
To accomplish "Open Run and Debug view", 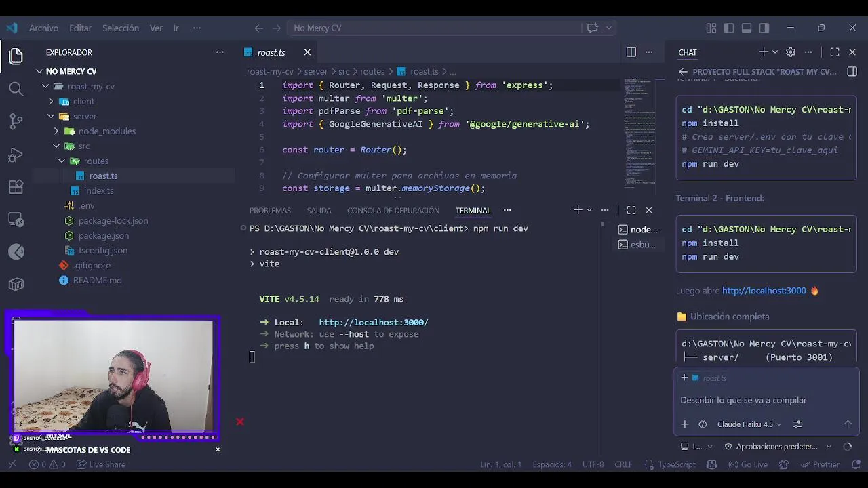I will pyautogui.click(x=16, y=155).
